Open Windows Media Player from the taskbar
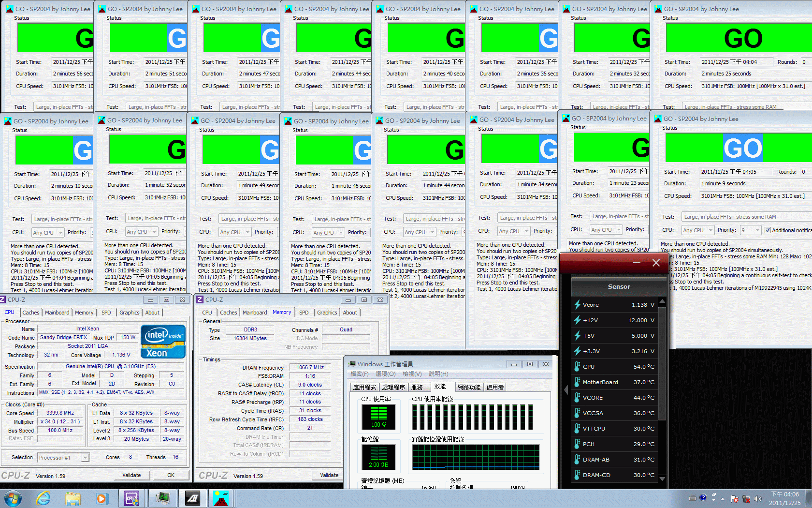 [x=101, y=498]
